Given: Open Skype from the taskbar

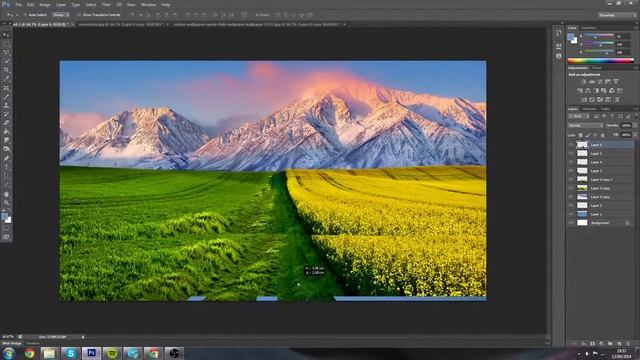Looking at the screenshot, I should click(71, 353).
